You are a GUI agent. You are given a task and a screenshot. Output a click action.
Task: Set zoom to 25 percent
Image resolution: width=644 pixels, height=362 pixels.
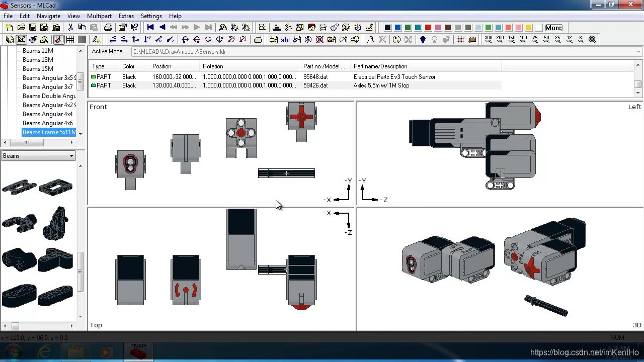click(558, 39)
